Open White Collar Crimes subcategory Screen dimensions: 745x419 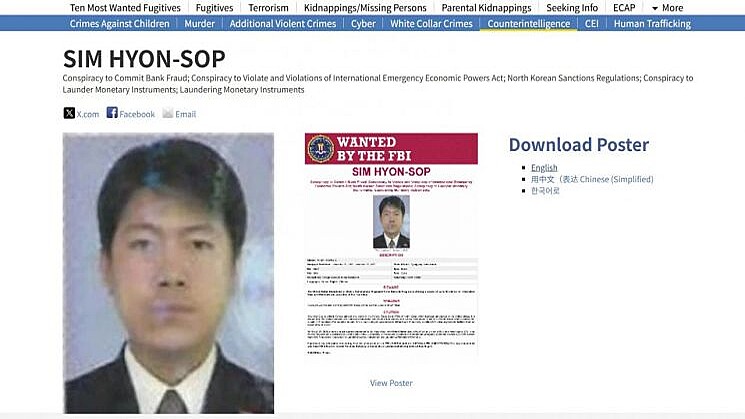point(431,24)
